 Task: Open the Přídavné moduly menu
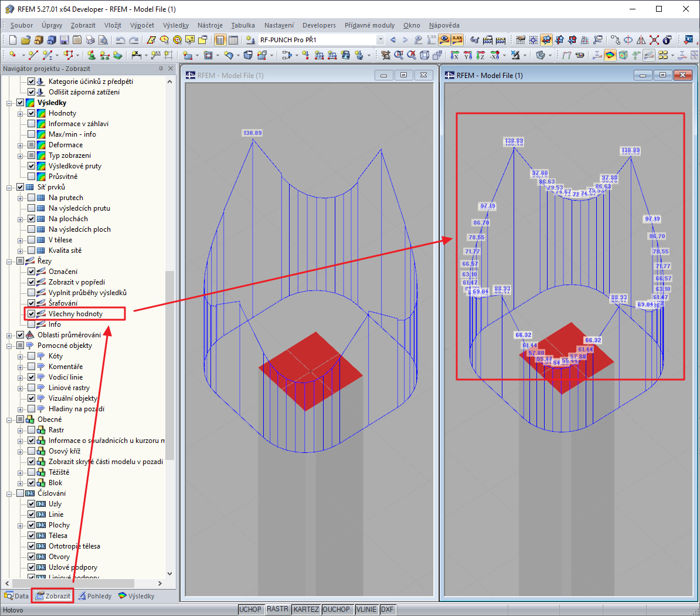(370, 25)
